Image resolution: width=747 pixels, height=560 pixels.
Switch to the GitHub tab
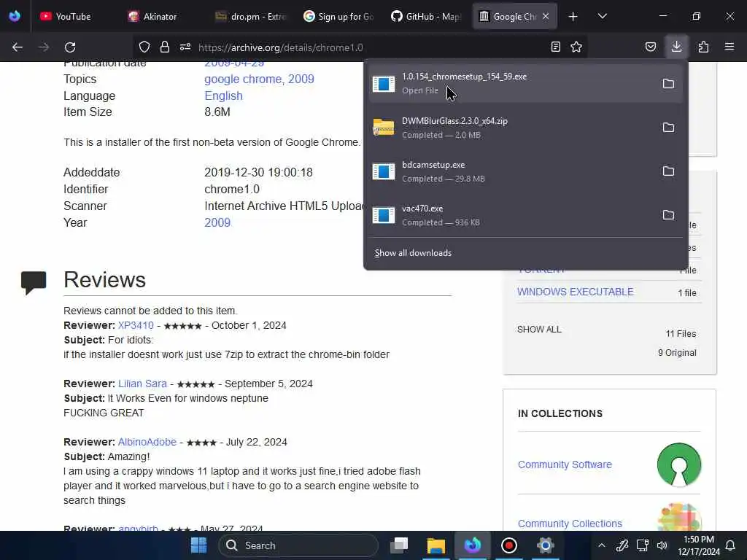[x=425, y=17]
